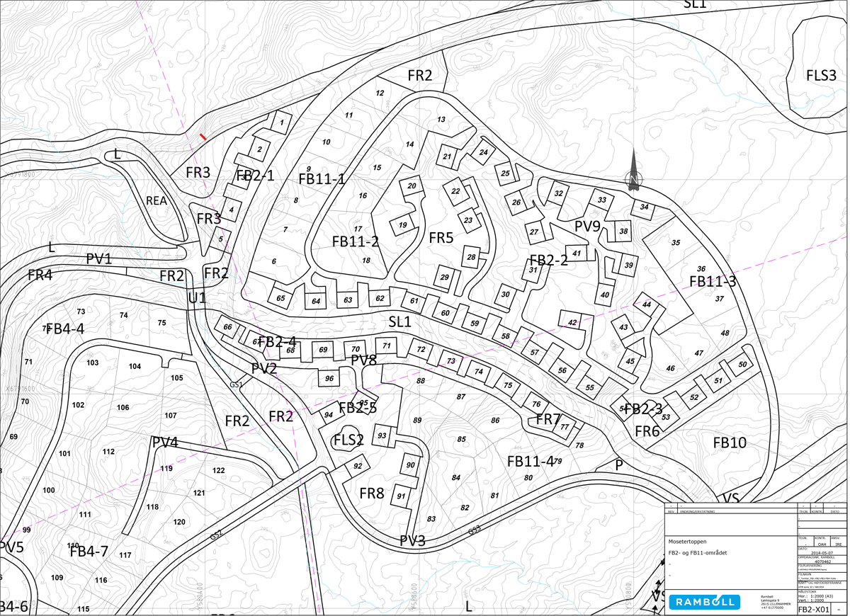
Task: Click the PV8 road label
Action: [364, 360]
